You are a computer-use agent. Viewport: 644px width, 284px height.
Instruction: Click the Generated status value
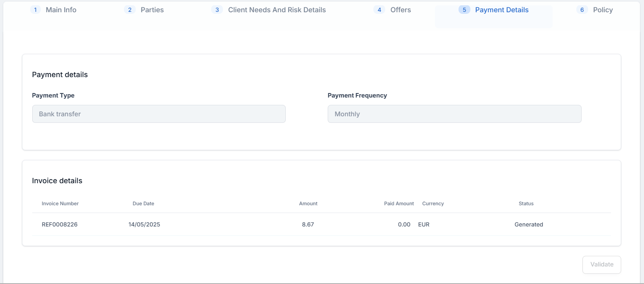pos(529,224)
